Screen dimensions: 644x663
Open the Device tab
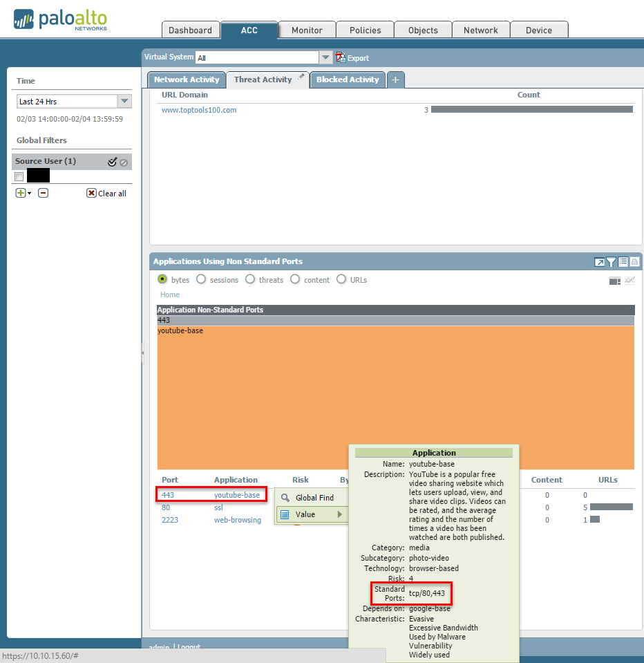(x=539, y=30)
